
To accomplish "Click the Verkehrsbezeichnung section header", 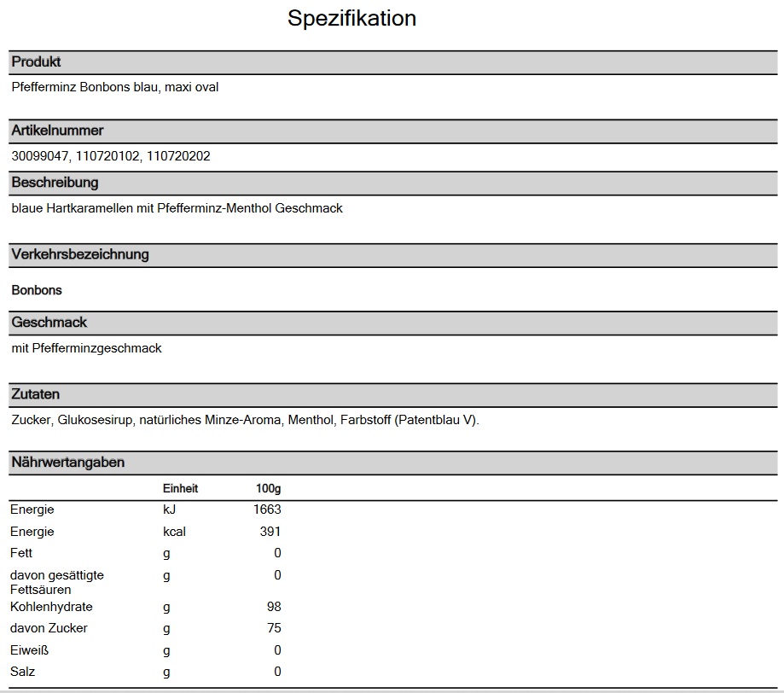I will tap(80, 254).
